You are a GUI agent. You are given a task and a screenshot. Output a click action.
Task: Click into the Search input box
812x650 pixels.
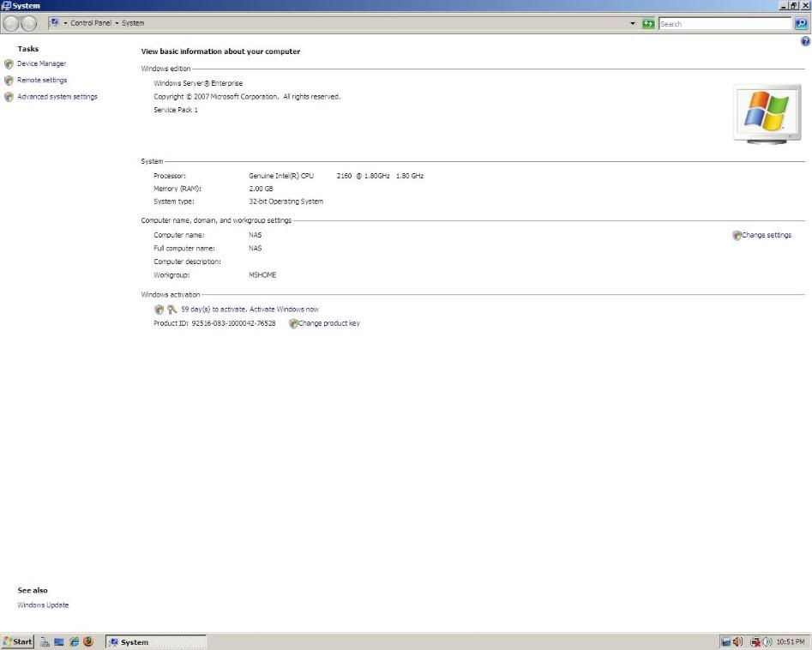tap(725, 24)
